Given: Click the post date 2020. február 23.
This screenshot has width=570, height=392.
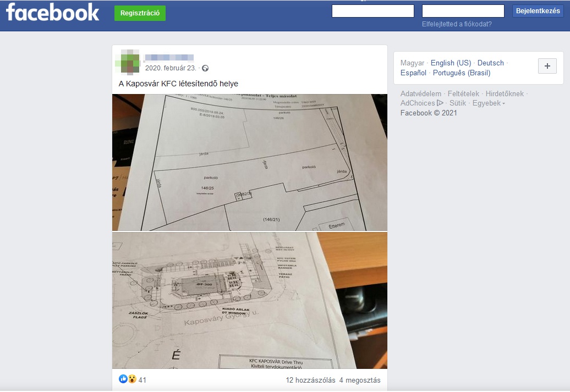Looking at the screenshot, I should point(171,68).
